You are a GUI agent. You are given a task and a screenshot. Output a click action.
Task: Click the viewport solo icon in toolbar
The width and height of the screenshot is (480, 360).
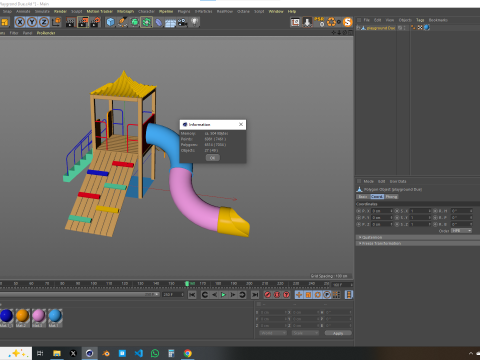pos(295,22)
